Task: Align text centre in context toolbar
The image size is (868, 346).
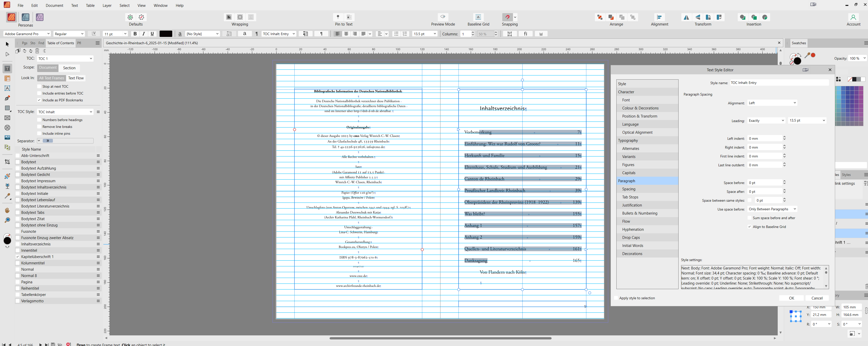Action: [346, 34]
